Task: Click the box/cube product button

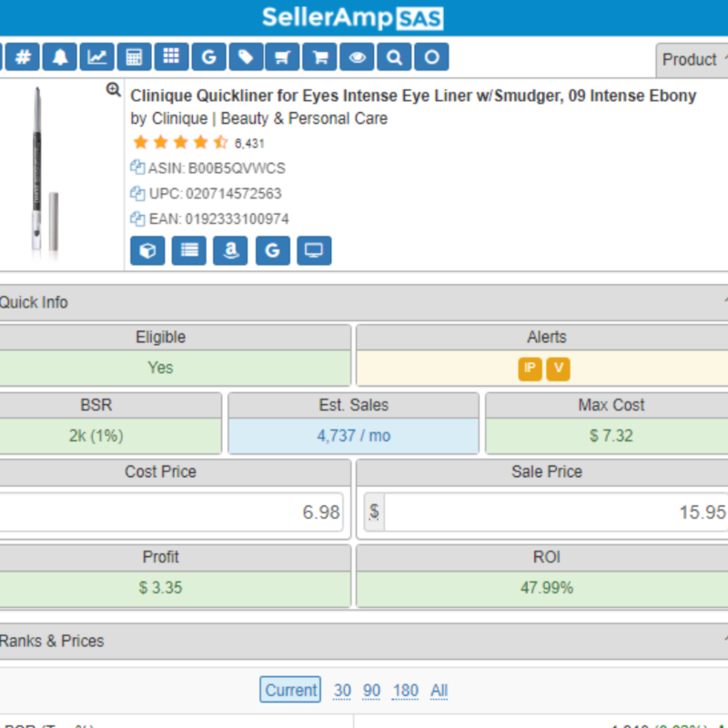Action: click(147, 251)
